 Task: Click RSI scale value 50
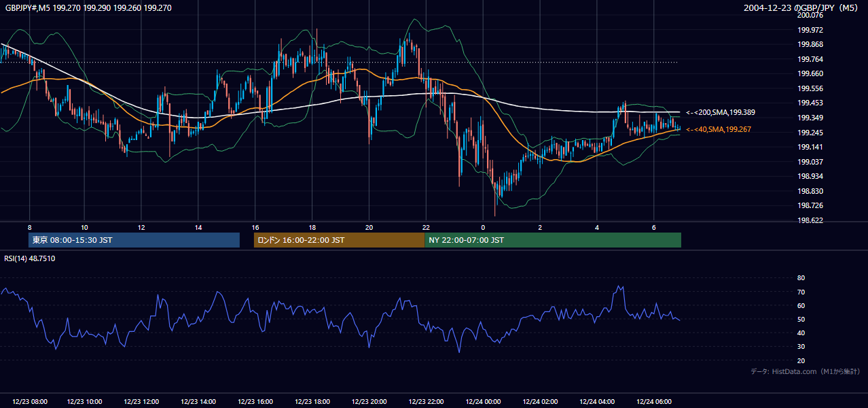801,319
